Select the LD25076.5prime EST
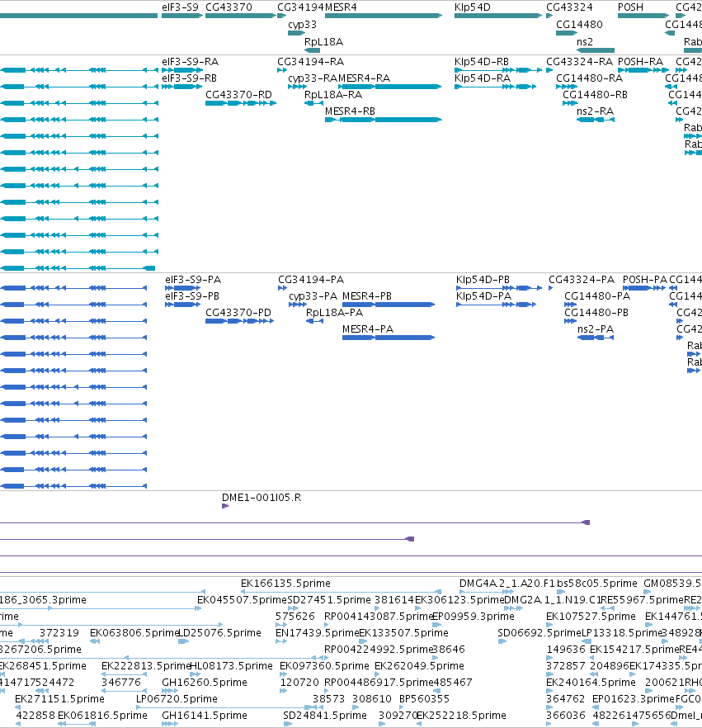The image size is (702, 728). click(184, 641)
